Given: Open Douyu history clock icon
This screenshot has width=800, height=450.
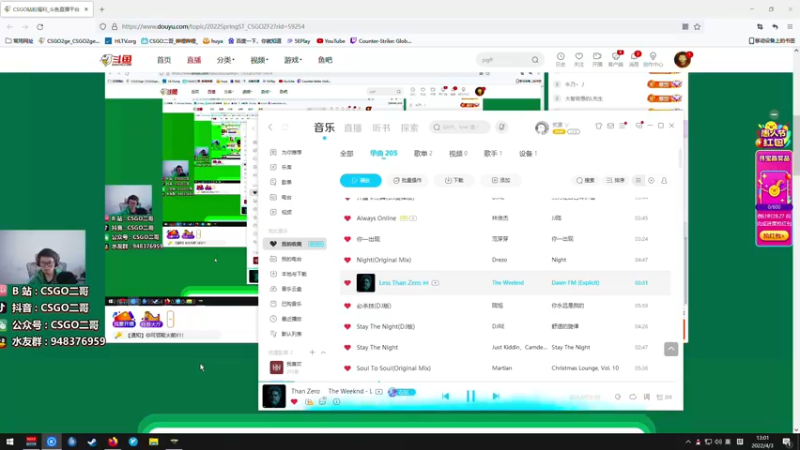Looking at the screenshot, I should 560,59.
